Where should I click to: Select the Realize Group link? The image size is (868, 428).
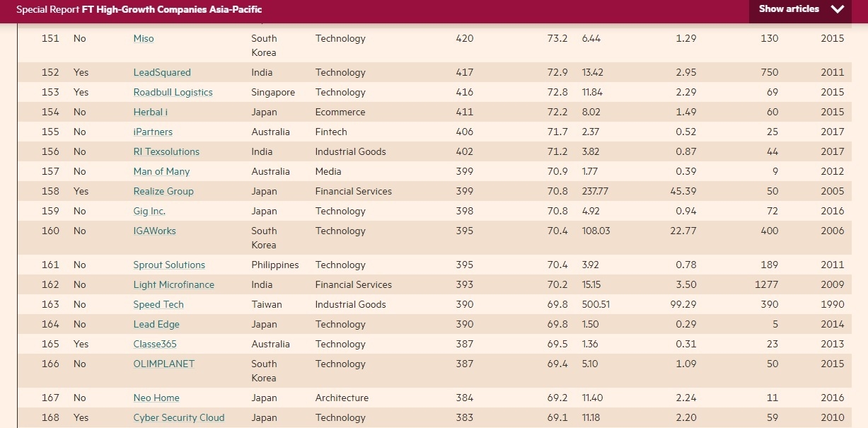point(163,192)
